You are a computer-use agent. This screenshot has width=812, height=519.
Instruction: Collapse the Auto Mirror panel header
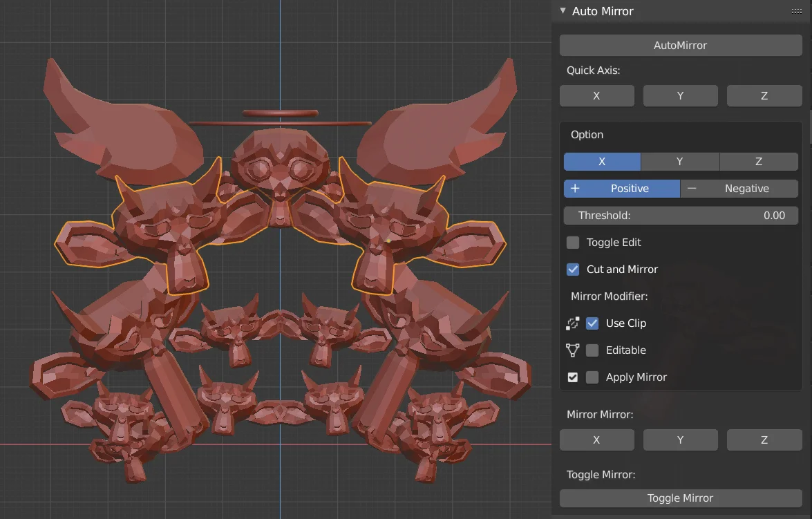click(x=563, y=11)
